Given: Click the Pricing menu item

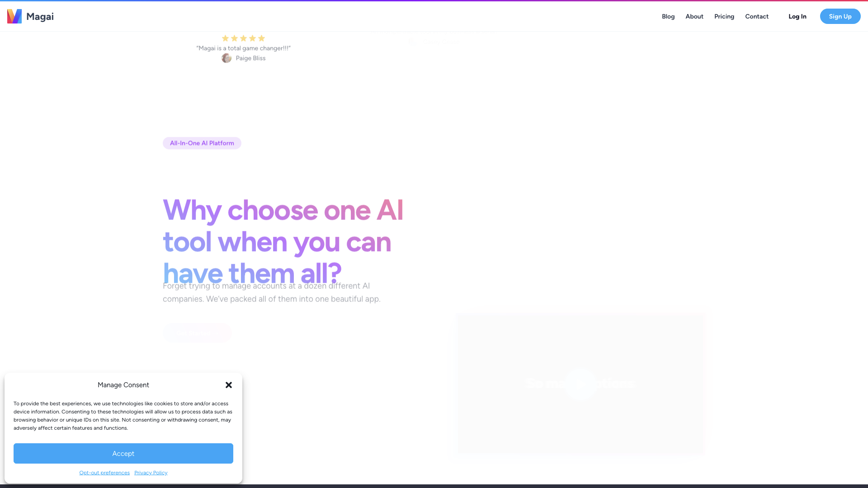Looking at the screenshot, I should (x=724, y=16).
